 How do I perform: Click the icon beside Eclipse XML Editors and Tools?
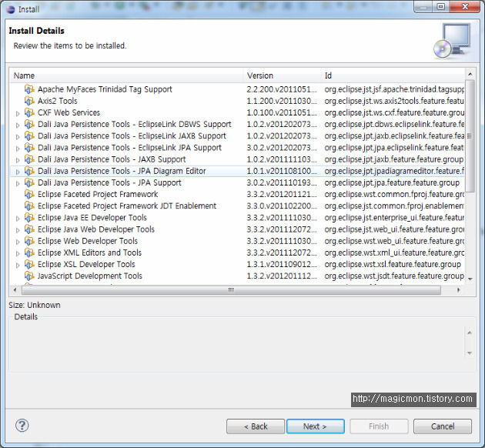(29, 253)
